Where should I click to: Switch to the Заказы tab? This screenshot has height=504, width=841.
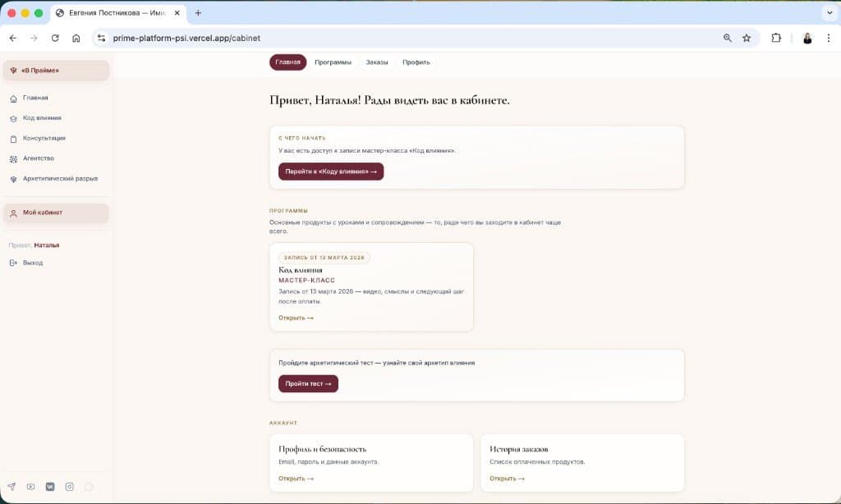[377, 62]
